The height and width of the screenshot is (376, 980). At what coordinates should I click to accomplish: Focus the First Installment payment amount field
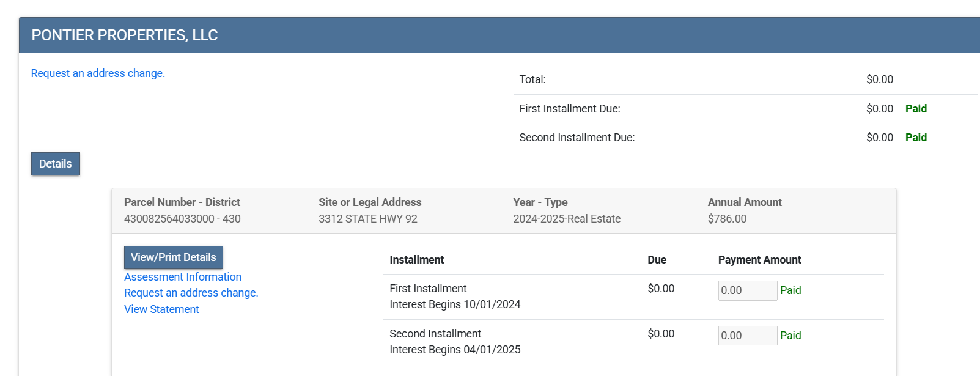click(747, 290)
